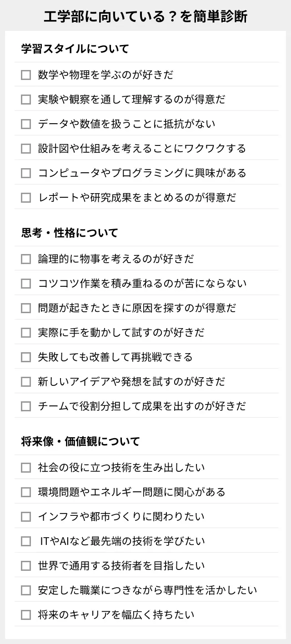
Task: Check 「社会の役に立つ技術を生み出したい」
Action: [x=25, y=467]
